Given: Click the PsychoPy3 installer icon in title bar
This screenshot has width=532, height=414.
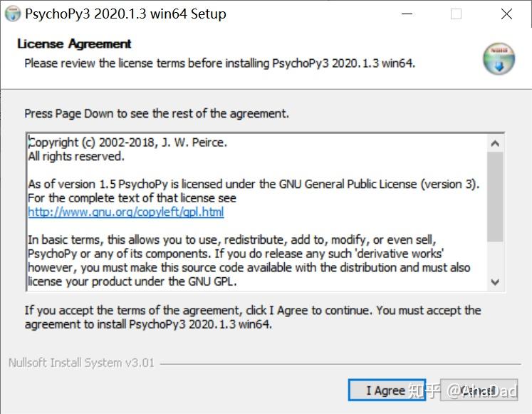Looking at the screenshot, I should click(13, 14).
